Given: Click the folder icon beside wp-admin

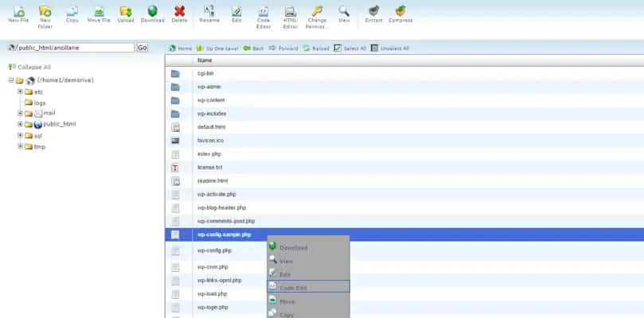Looking at the screenshot, I should (x=175, y=87).
